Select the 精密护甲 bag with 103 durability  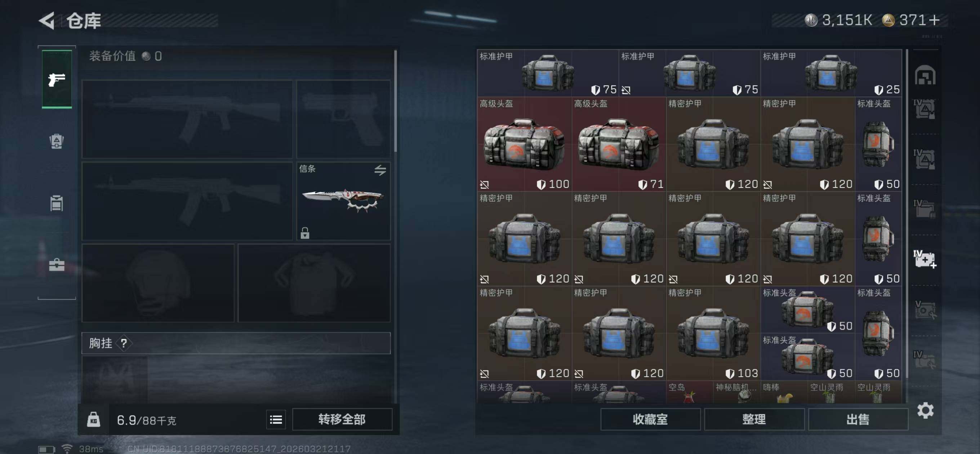click(713, 333)
